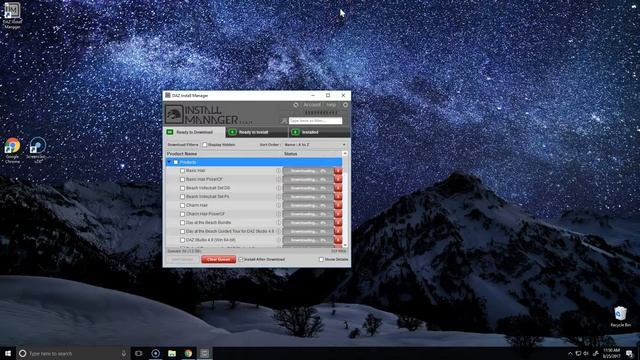Switch to Ready to Download tab
The height and width of the screenshot is (360, 640).
[194, 132]
